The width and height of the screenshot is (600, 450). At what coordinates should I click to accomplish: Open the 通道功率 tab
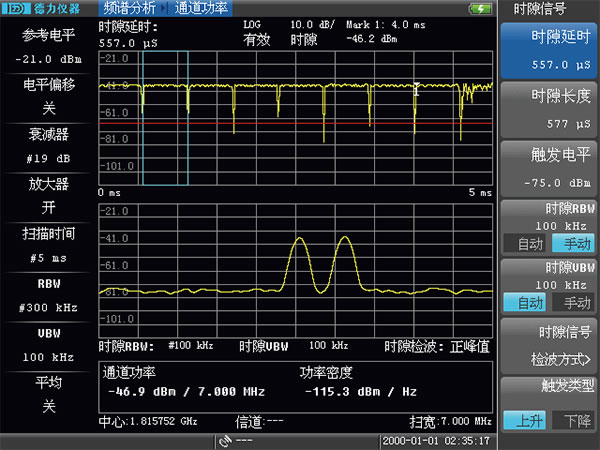pos(200,8)
